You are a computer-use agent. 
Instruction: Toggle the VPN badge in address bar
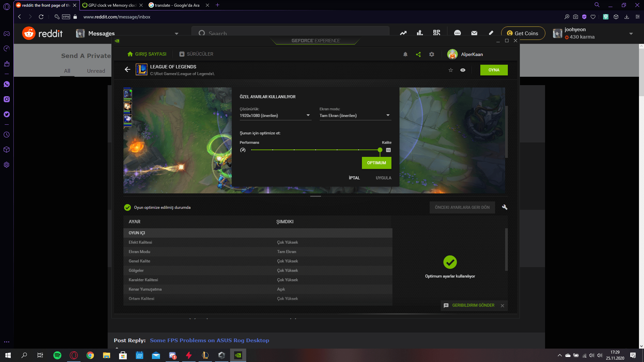pyautogui.click(x=66, y=17)
